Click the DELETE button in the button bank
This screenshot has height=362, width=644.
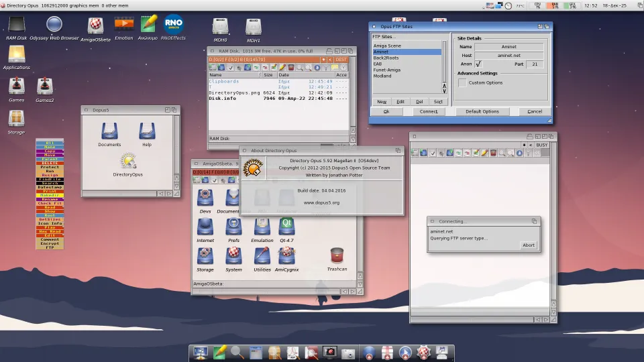coord(50,162)
